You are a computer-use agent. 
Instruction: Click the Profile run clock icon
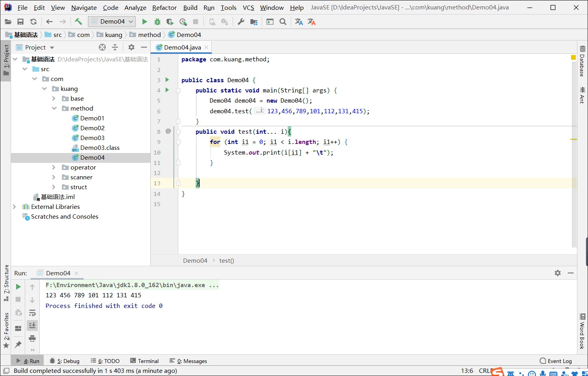point(183,22)
